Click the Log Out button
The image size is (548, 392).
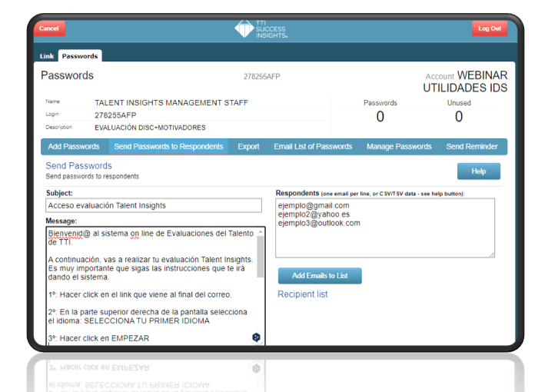[489, 28]
